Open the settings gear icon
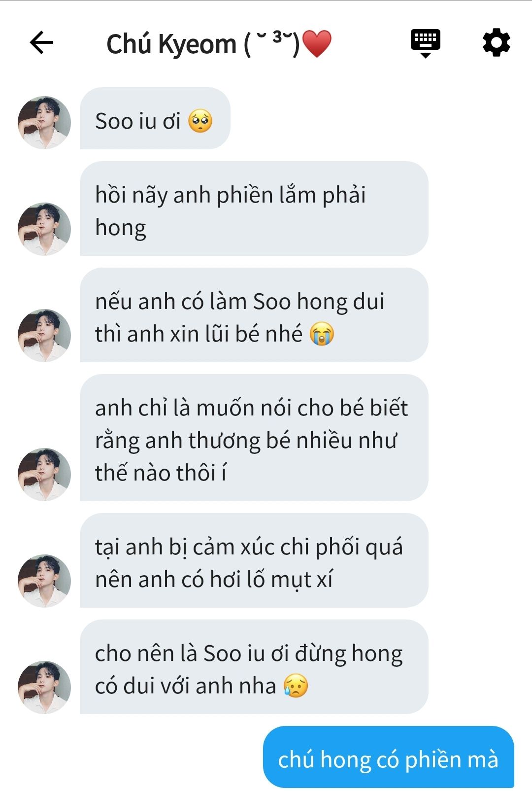The width and height of the screenshot is (532, 791). tap(496, 43)
